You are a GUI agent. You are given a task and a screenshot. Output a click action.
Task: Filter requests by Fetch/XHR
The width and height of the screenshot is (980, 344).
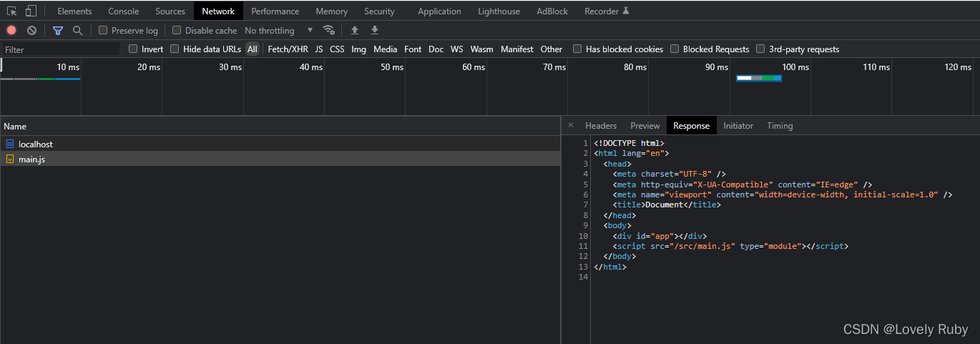tap(288, 49)
